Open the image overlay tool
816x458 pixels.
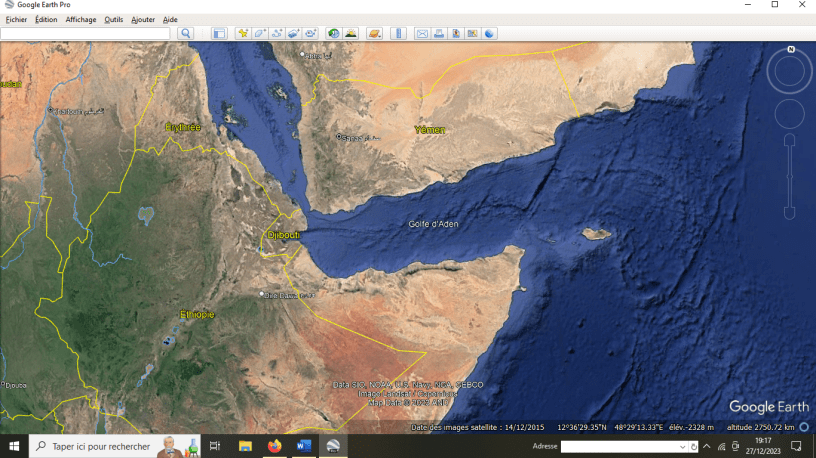294,33
